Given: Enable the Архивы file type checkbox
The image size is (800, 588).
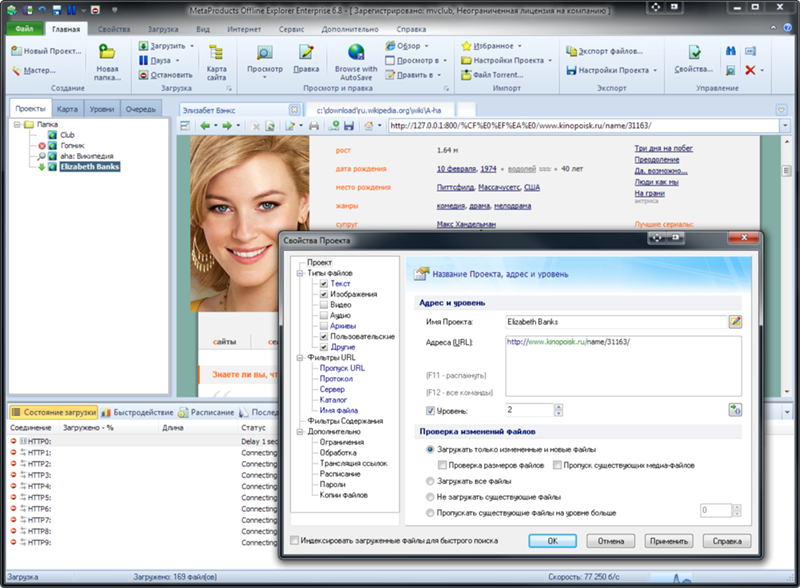Looking at the screenshot, I should (323, 326).
